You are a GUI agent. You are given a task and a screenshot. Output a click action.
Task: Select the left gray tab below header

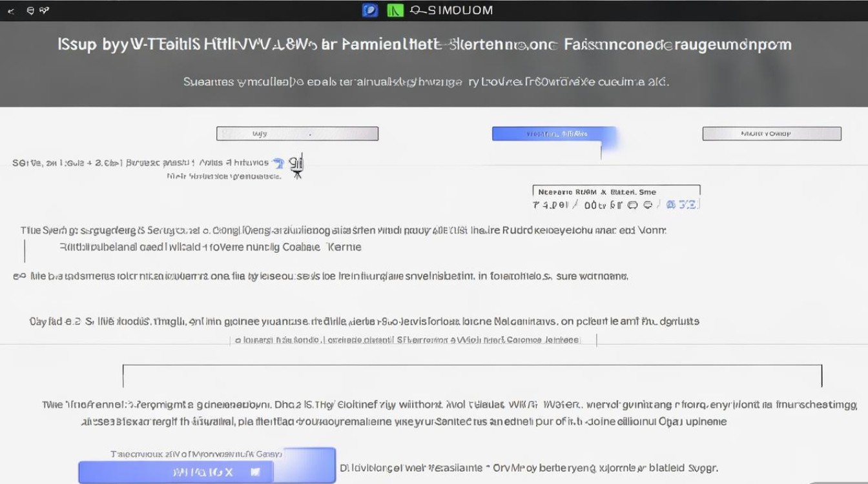(297, 134)
